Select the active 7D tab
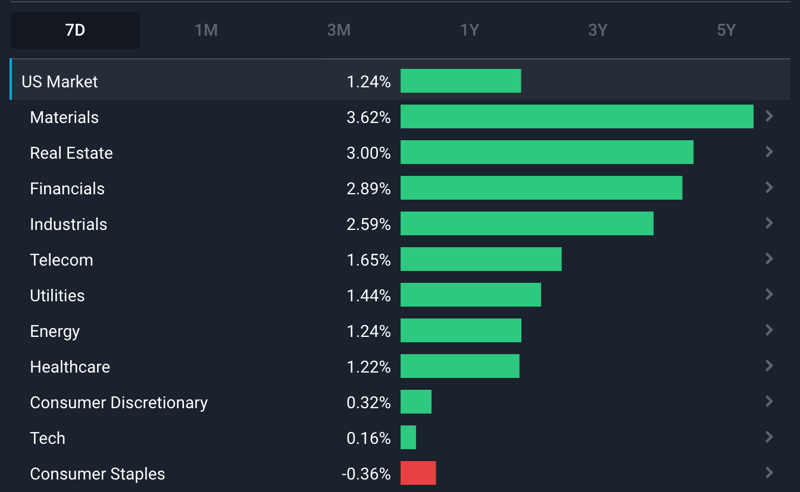This screenshot has height=492, width=800. coord(75,30)
